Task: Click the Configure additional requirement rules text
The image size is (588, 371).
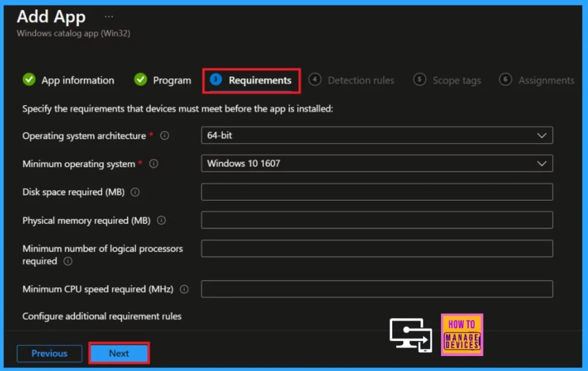Action: 102,316
